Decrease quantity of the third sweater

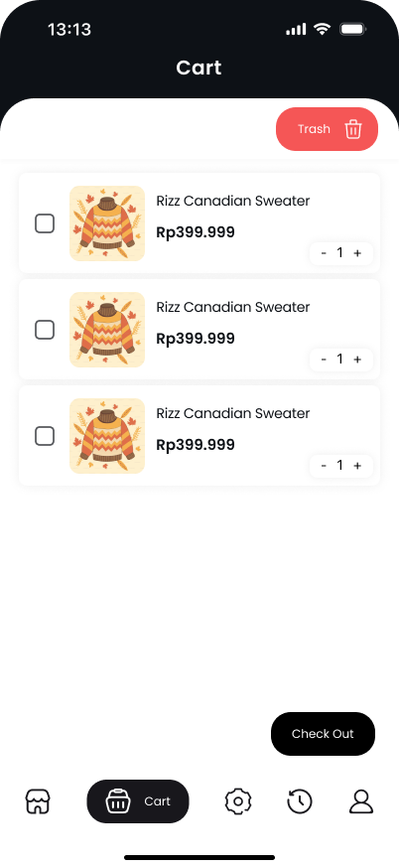click(324, 466)
